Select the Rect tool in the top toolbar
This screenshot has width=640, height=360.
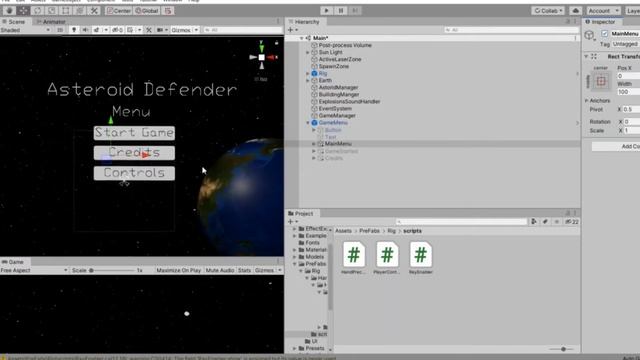click(66, 11)
